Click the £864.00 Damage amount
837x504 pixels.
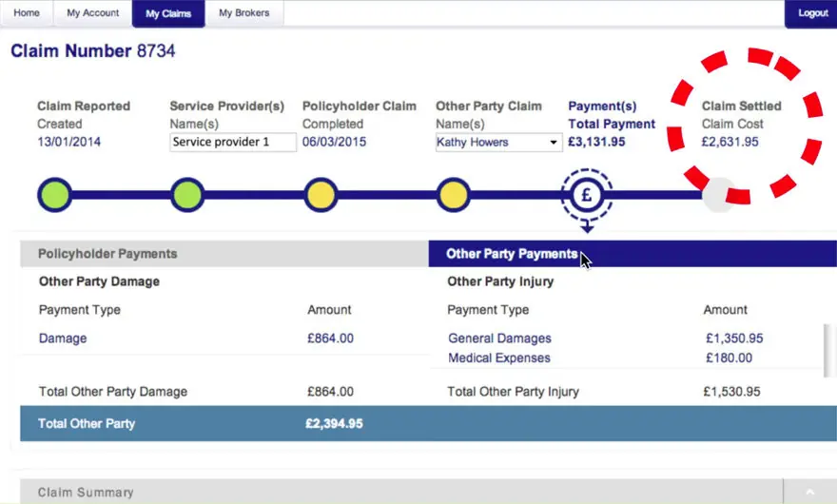pyautogui.click(x=330, y=339)
